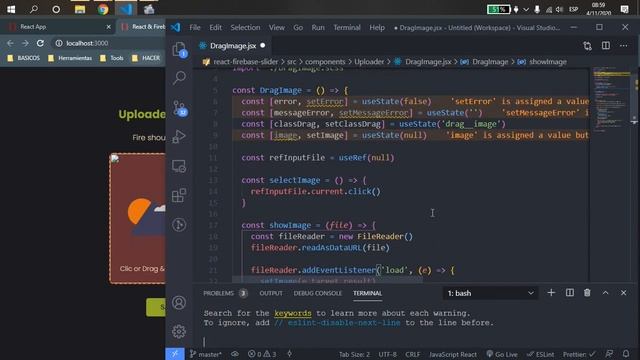Click ESLint status bar item
The height and width of the screenshot is (360, 640).
(x=540, y=354)
